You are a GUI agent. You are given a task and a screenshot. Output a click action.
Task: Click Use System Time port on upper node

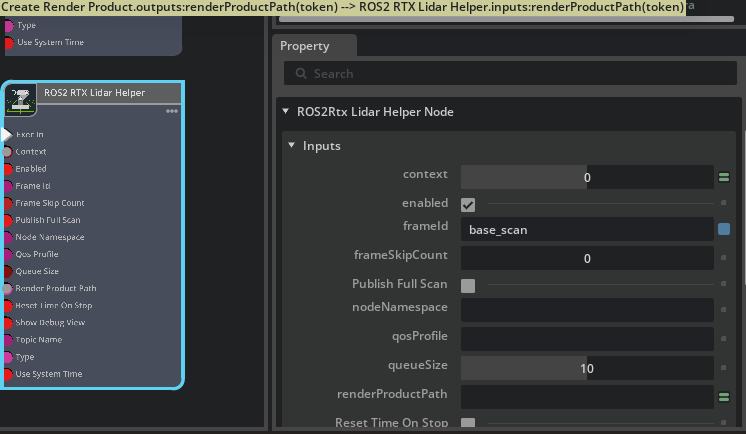[9, 43]
